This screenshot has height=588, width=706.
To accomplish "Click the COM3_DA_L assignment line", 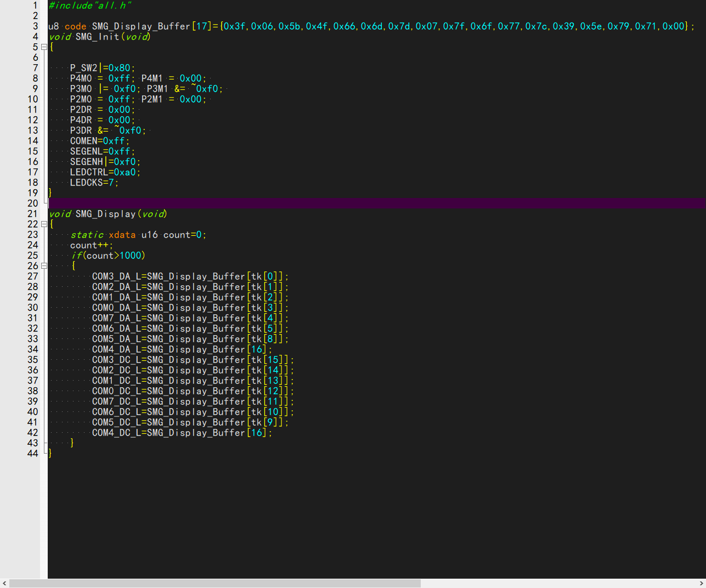I will (190, 276).
